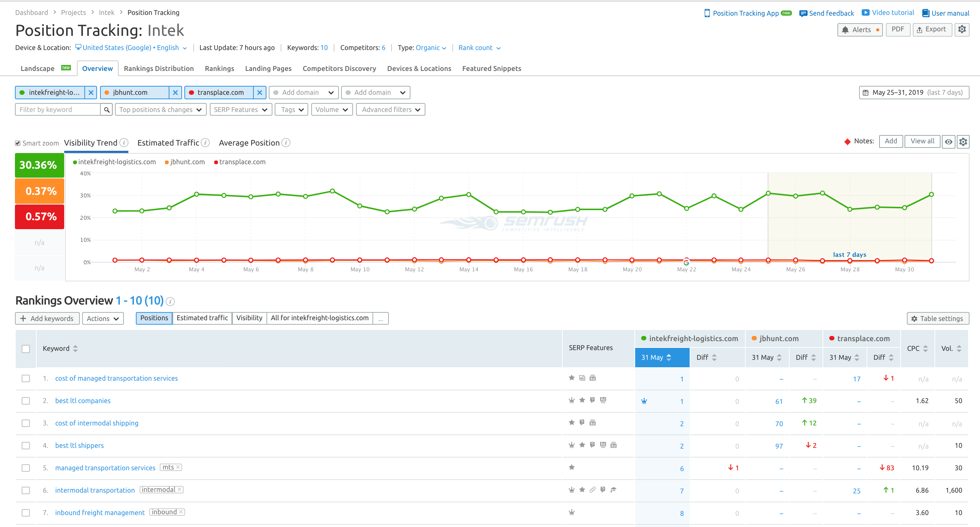Select the settings gear next to Export
980x527 pixels.
point(963,29)
